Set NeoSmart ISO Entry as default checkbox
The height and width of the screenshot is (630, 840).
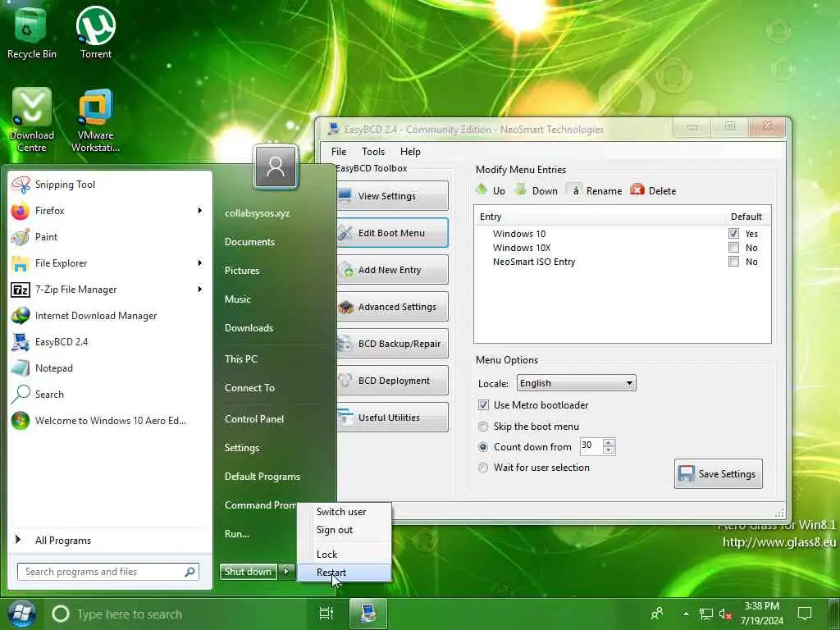(x=733, y=262)
